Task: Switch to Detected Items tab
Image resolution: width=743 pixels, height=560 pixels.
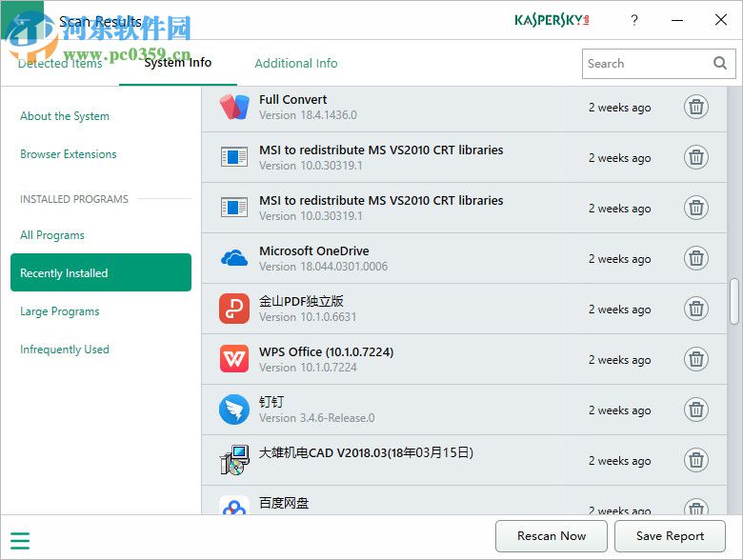Action: (60, 64)
